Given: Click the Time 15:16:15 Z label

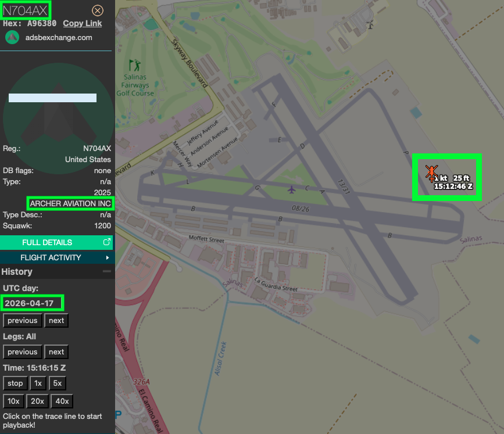Looking at the screenshot, I should click(x=34, y=368).
